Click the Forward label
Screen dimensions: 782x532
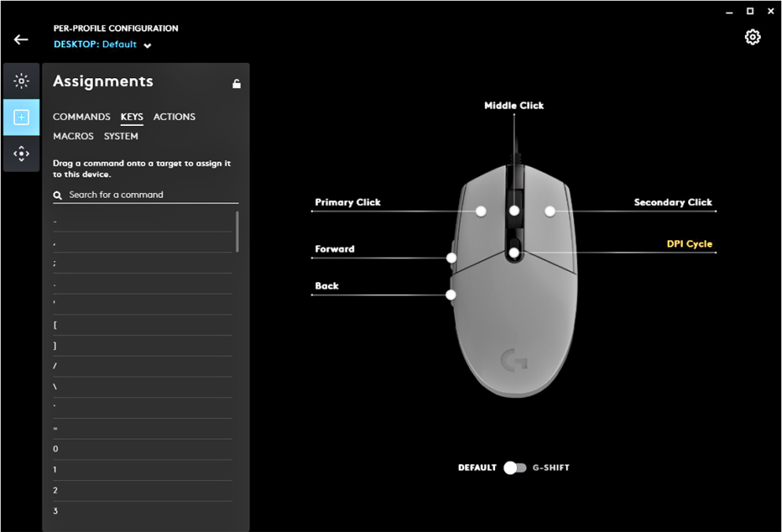click(x=335, y=249)
